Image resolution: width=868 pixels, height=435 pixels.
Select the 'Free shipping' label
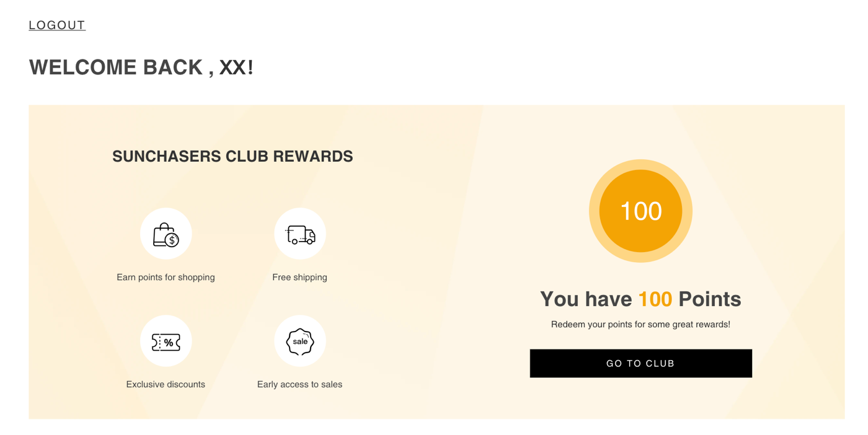[299, 277]
